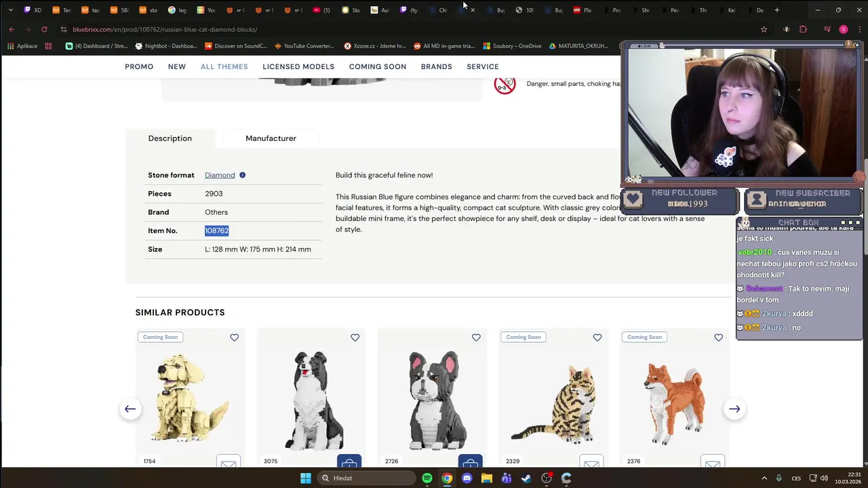The height and width of the screenshot is (488, 868).
Task: Expand hidden system tray icons
Action: (x=764, y=478)
